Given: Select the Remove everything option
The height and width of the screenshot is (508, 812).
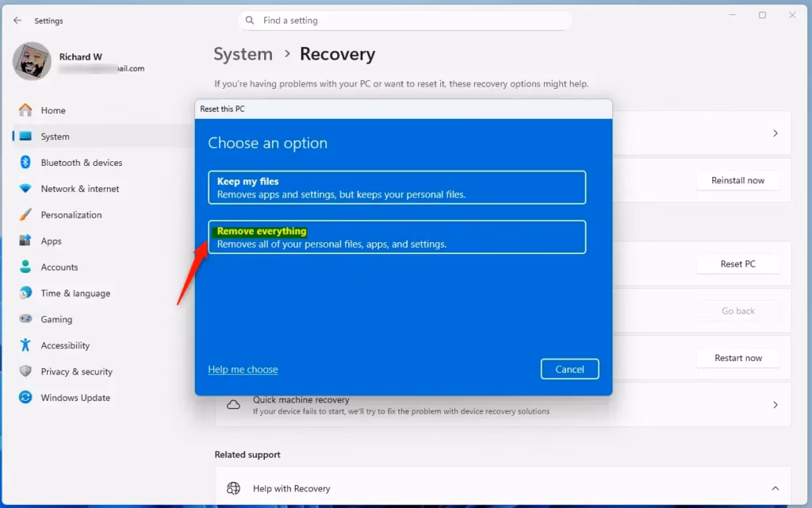Looking at the screenshot, I should pos(397,237).
